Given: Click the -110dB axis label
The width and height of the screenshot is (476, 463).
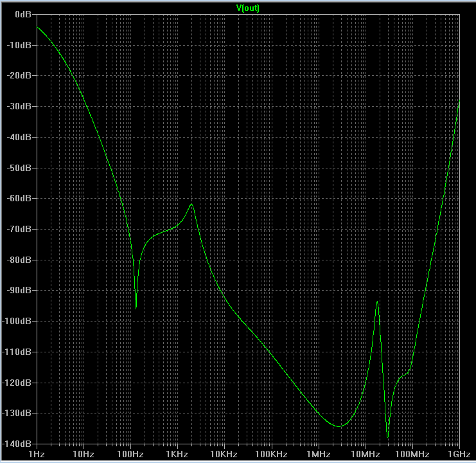Looking at the screenshot, I should click(17, 352).
